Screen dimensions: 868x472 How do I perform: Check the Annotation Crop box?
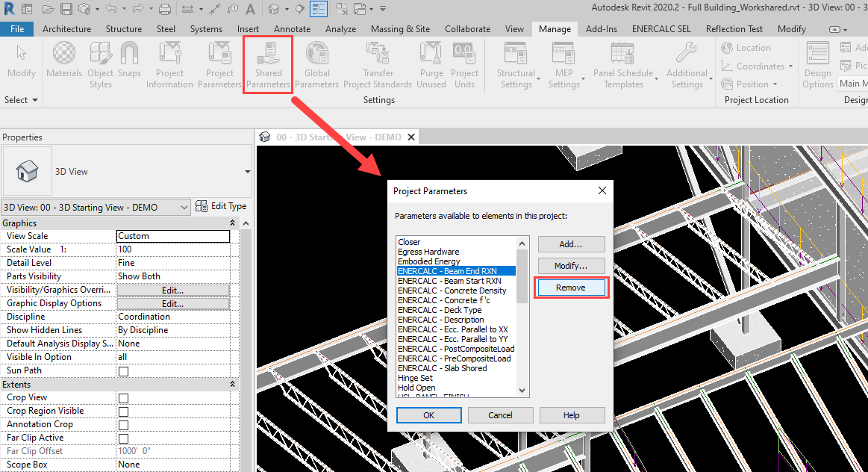click(x=123, y=425)
